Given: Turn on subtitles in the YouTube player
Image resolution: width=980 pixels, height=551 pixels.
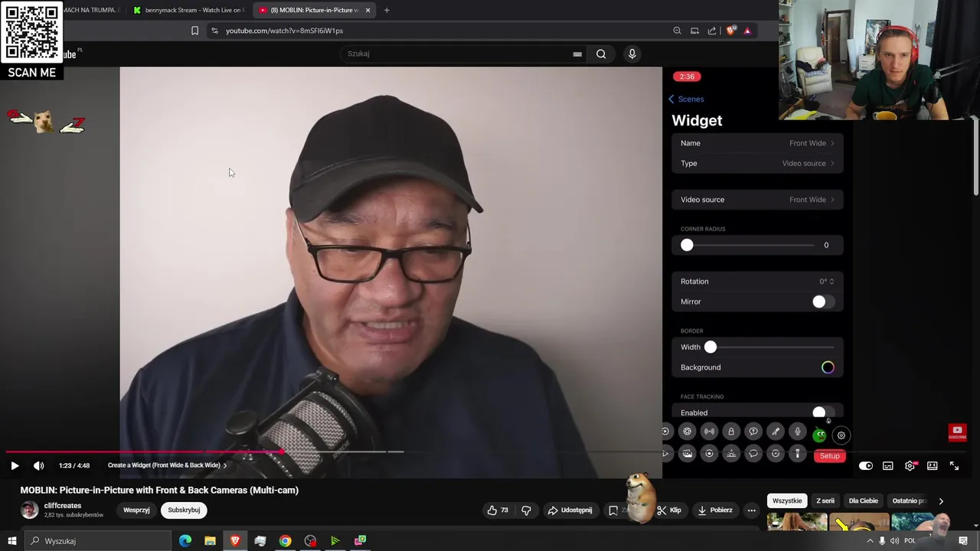Looking at the screenshot, I should click(x=888, y=465).
